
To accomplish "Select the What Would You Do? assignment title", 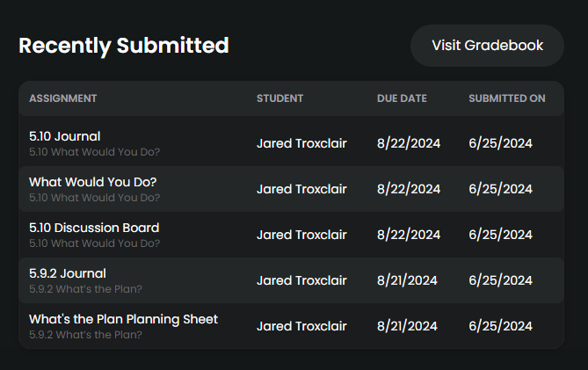I will pyautogui.click(x=92, y=182).
